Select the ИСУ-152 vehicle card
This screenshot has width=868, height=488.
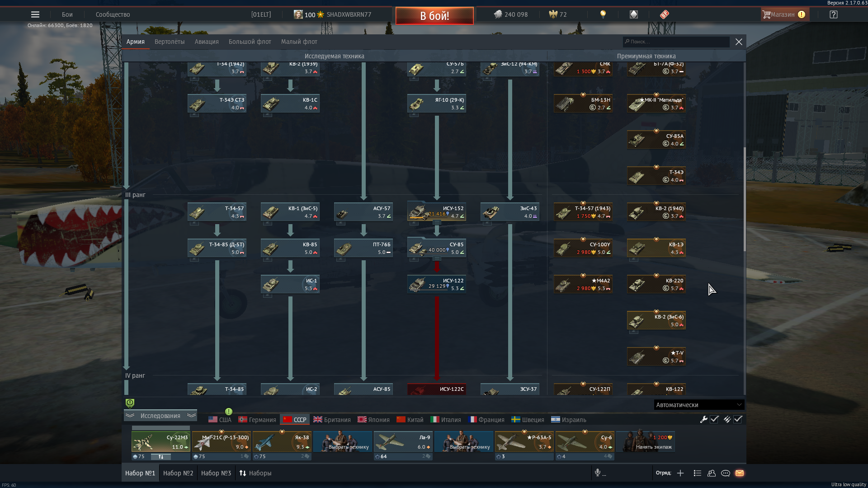(x=437, y=212)
